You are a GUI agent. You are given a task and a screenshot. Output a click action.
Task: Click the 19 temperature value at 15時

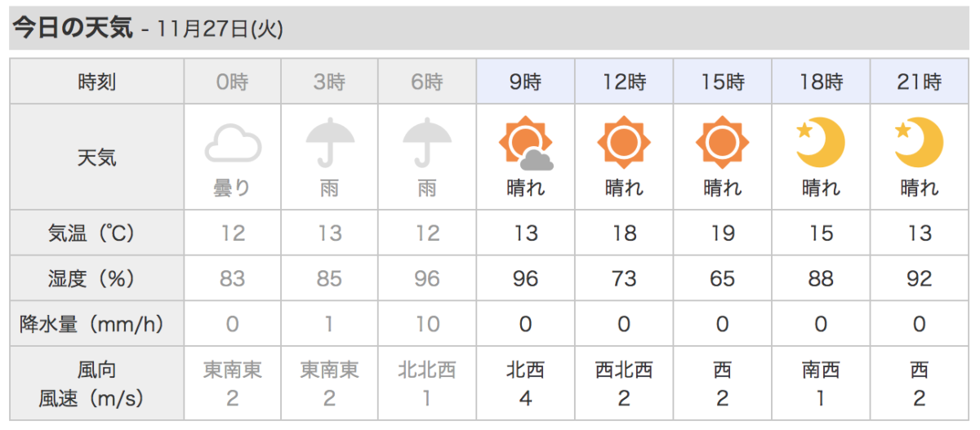[723, 233]
